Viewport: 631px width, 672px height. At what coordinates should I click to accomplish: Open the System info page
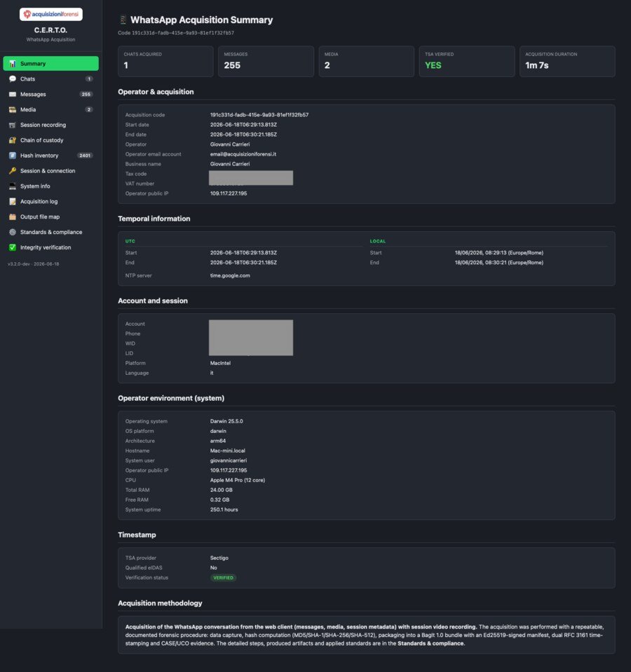(50, 186)
